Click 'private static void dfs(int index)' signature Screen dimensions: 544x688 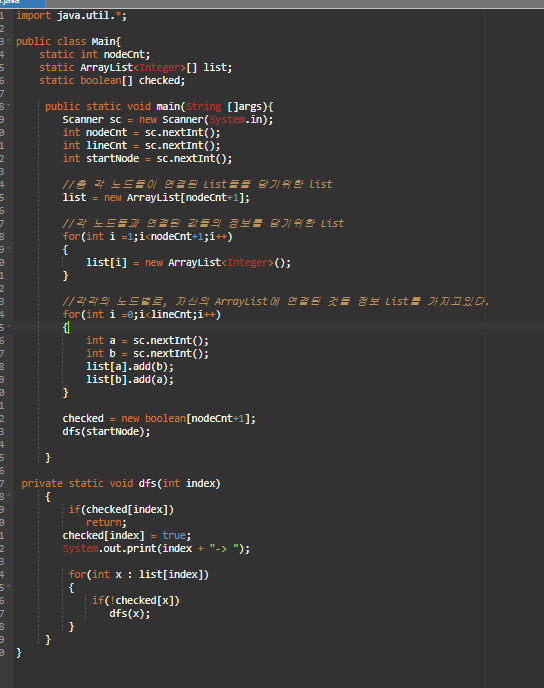point(121,484)
